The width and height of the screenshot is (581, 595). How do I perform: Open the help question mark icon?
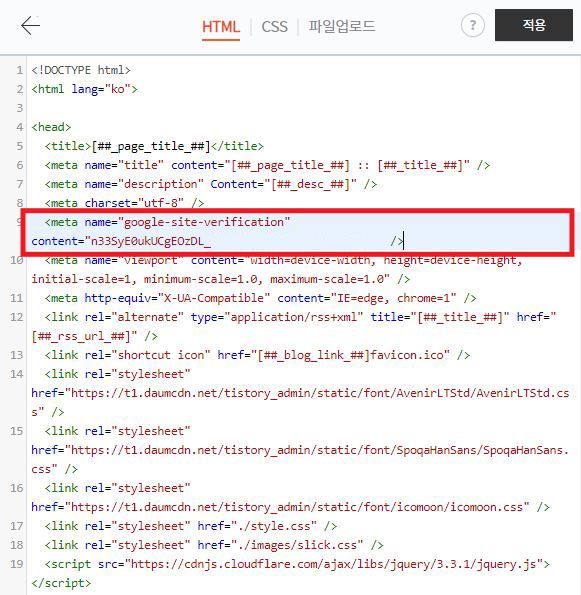472,25
